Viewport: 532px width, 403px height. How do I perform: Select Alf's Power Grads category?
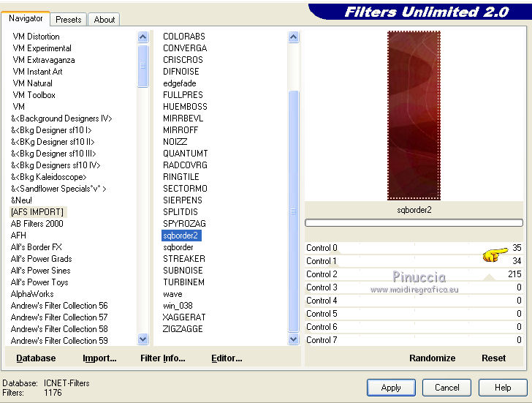[42, 259]
